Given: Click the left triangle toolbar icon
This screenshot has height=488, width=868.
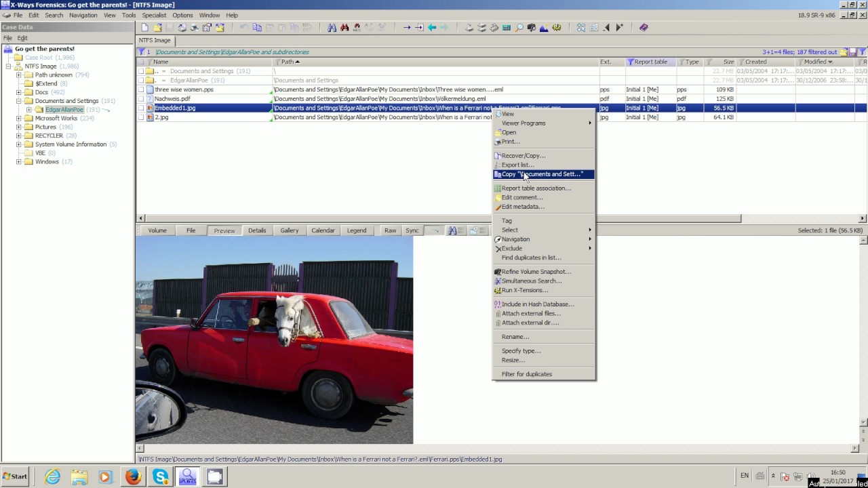Looking at the screenshot, I should 606,28.
